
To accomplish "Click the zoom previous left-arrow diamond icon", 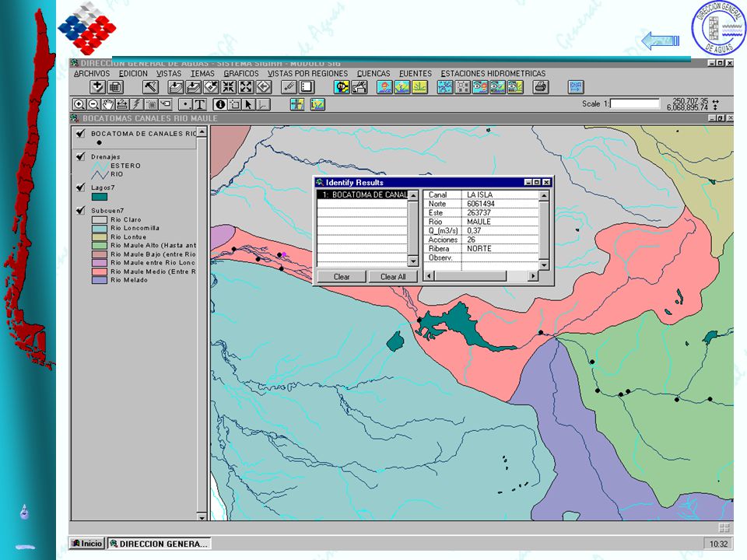I will pos(264,87).
